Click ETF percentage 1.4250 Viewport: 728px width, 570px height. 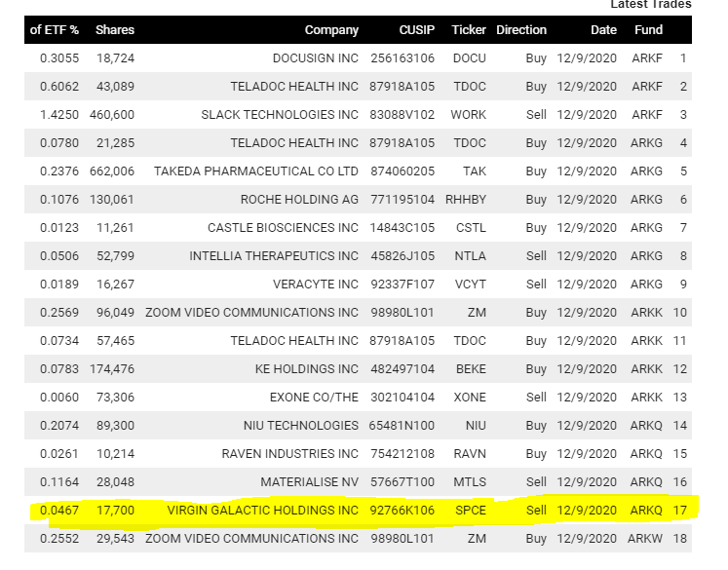coord(59,115)
